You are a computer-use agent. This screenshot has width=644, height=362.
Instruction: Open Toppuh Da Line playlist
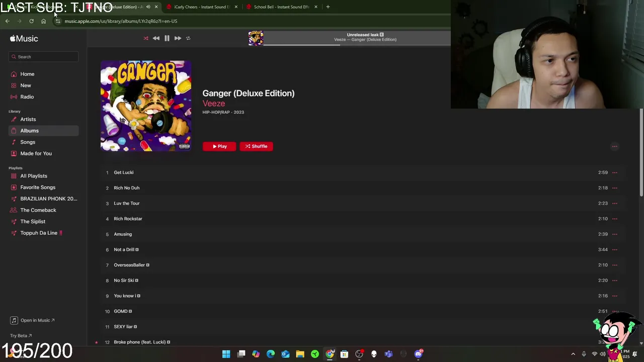(41, 233)
